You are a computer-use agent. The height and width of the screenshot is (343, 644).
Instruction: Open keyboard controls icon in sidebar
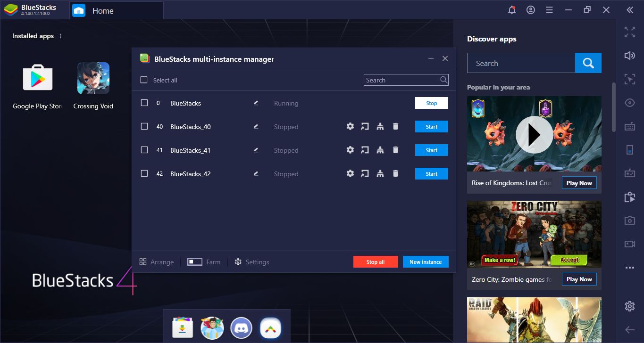630,126
